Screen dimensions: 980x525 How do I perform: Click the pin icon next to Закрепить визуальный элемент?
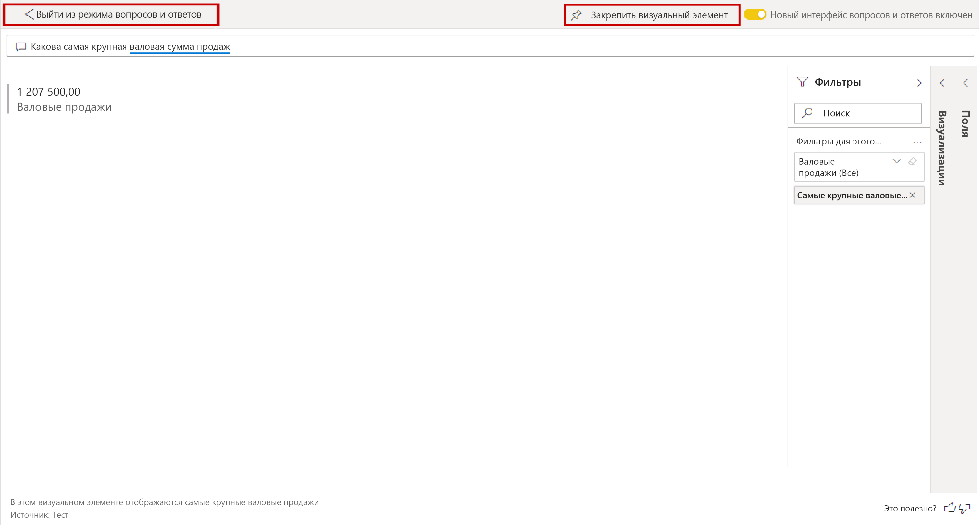pyautogui.click(x=577, y=15)
